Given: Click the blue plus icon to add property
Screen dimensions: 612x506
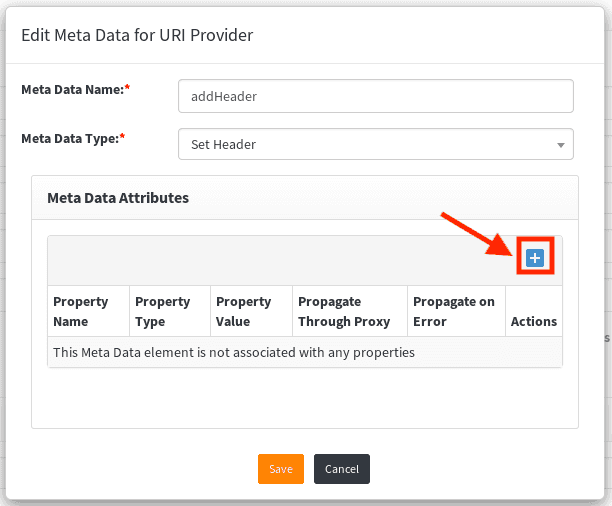Looking at the screenshot, I should [535, 258].
